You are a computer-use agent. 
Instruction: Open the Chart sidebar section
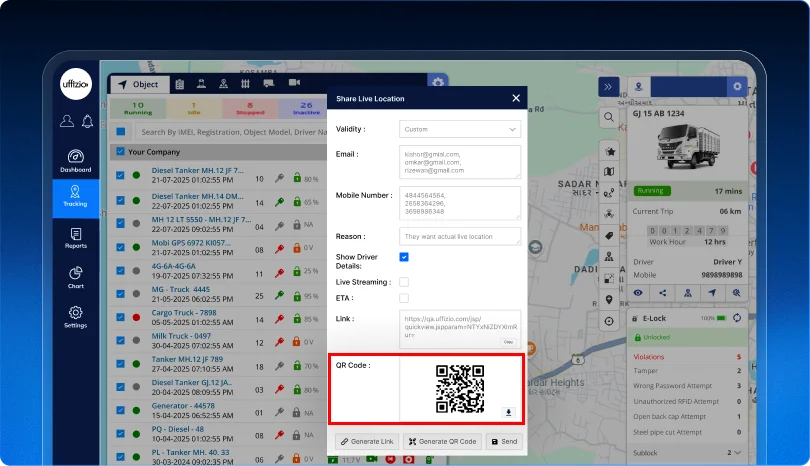75,277
